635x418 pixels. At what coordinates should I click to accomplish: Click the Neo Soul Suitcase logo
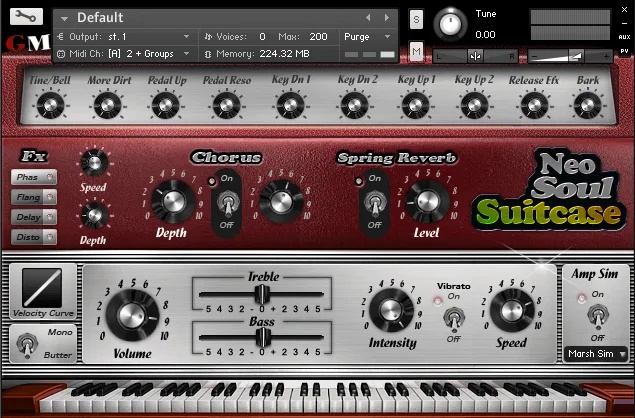pyautogui.click(x=549, y=191)
